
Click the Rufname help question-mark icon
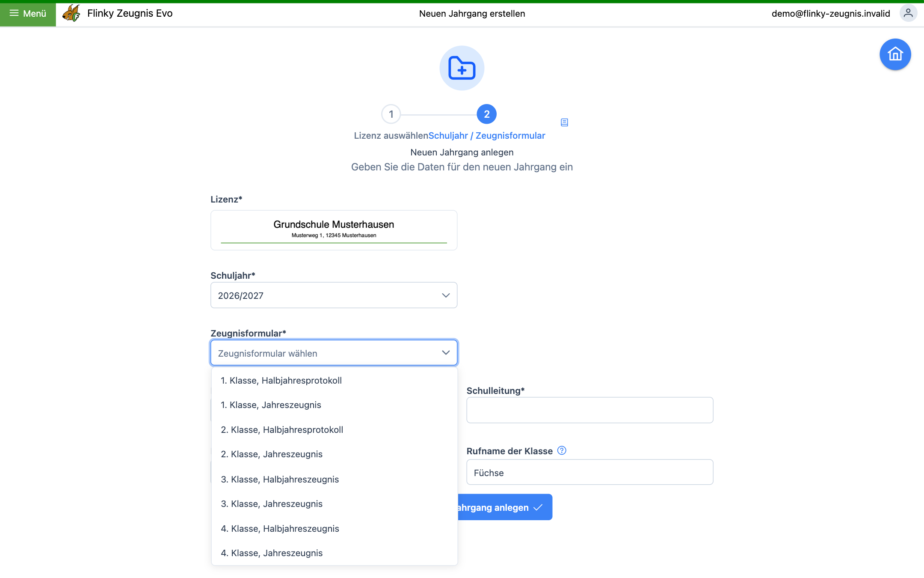562,450
